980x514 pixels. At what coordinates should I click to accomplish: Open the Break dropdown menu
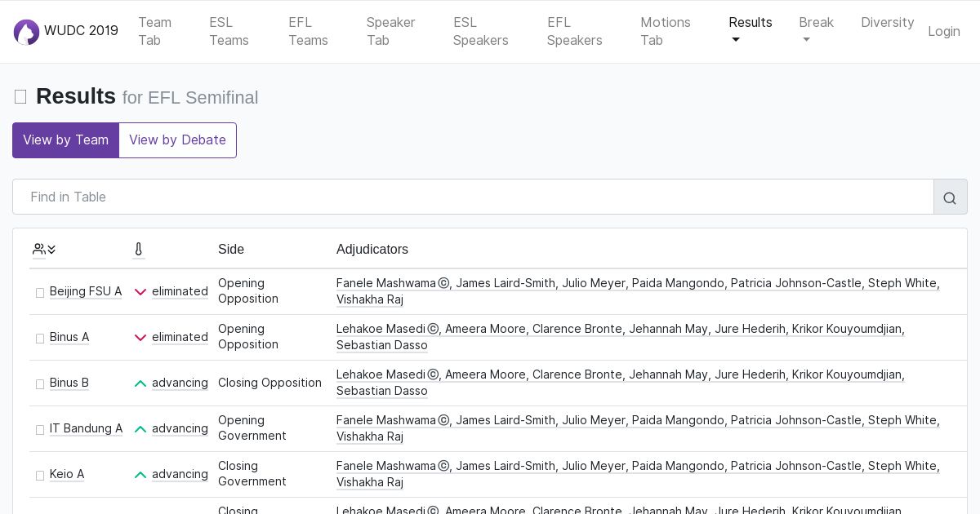tap(816, 31)
